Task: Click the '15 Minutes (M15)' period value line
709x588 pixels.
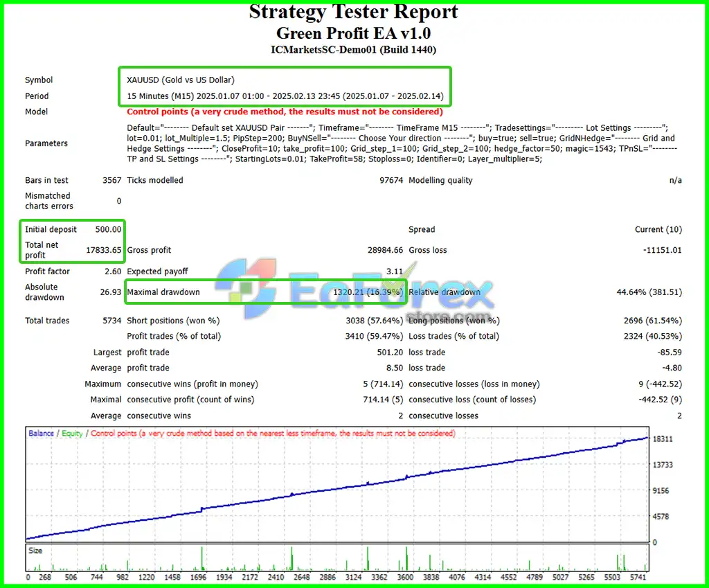Action: [x=285, y=96]
